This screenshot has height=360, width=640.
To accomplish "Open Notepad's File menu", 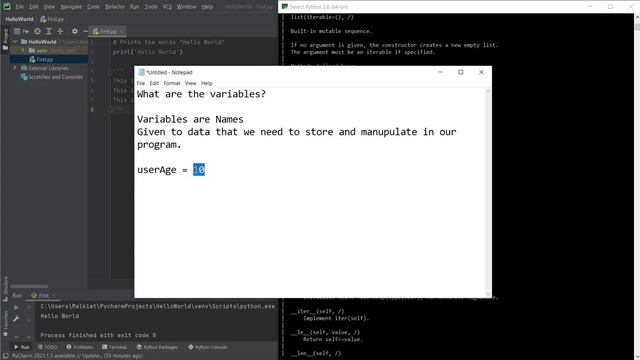I will (x=141, y=83).
